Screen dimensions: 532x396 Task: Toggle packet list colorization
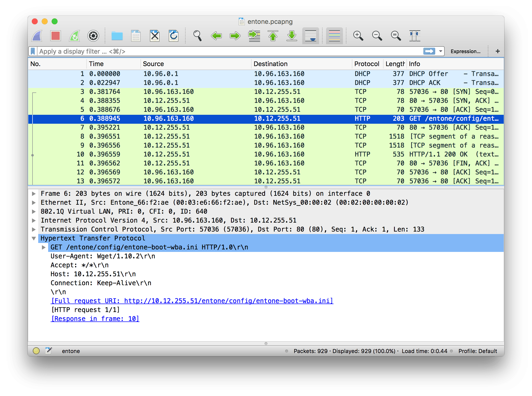[x=334, y=36]
